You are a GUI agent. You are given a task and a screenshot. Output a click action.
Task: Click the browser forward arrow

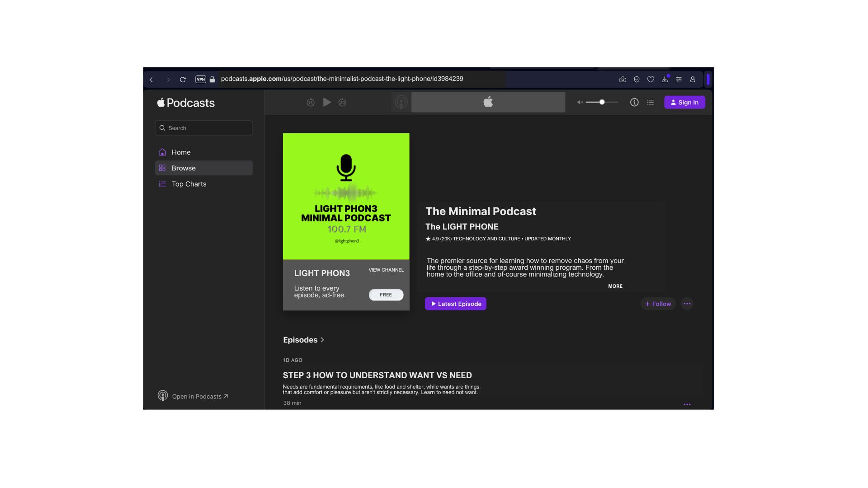pos(168,80)
